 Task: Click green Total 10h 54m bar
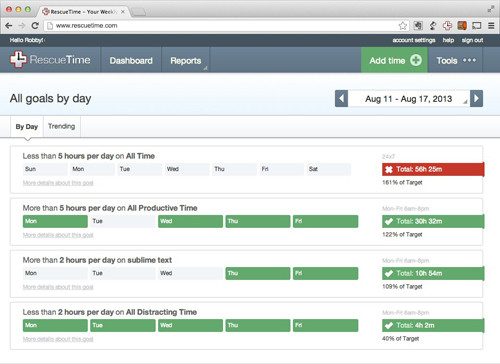point(433,273)
